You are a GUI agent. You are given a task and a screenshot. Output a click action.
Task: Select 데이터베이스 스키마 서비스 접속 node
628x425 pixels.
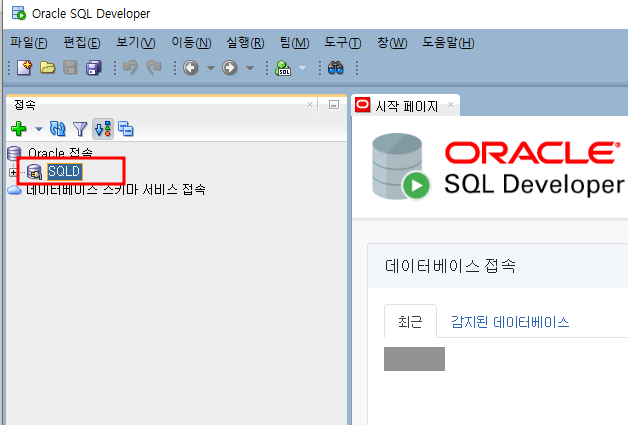pos(116,189)
